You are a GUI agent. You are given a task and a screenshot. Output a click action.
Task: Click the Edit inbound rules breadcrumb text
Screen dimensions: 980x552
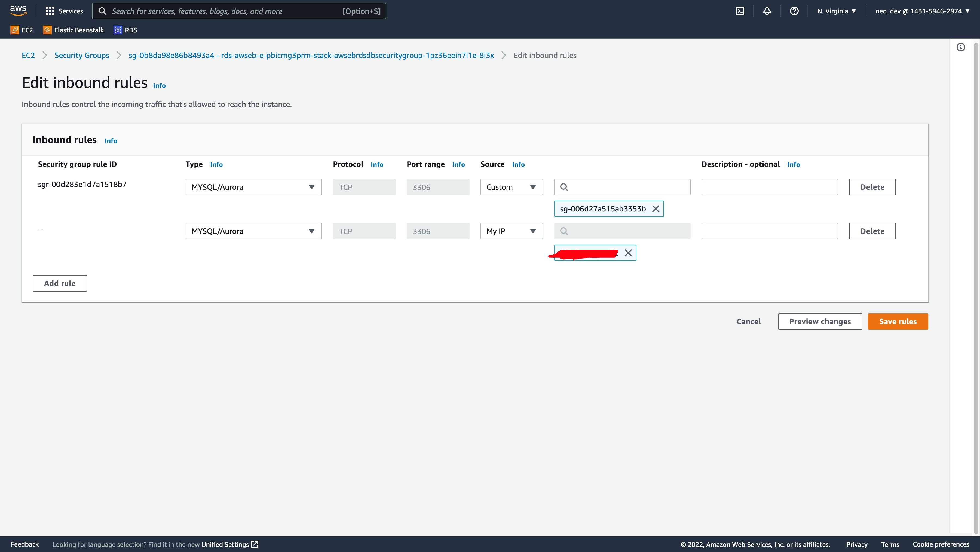click(545, 55)
